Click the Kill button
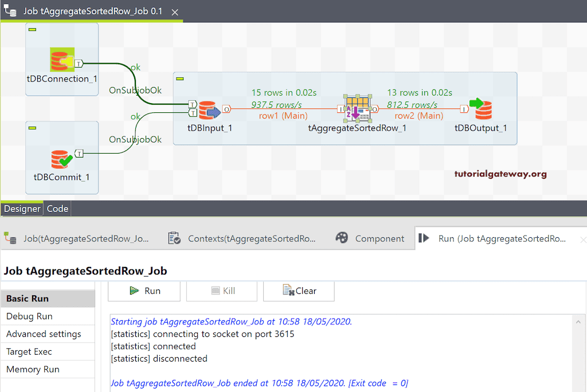 pos(222,291)
